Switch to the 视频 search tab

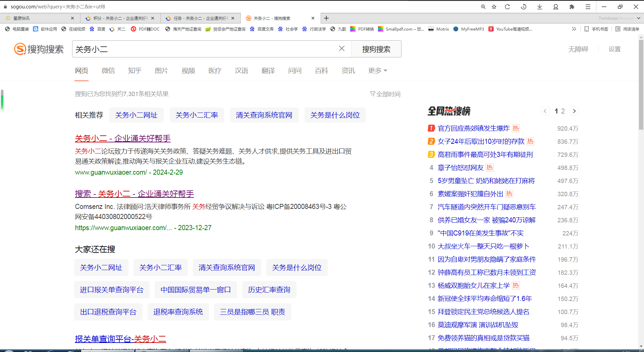tap(188, 71)
